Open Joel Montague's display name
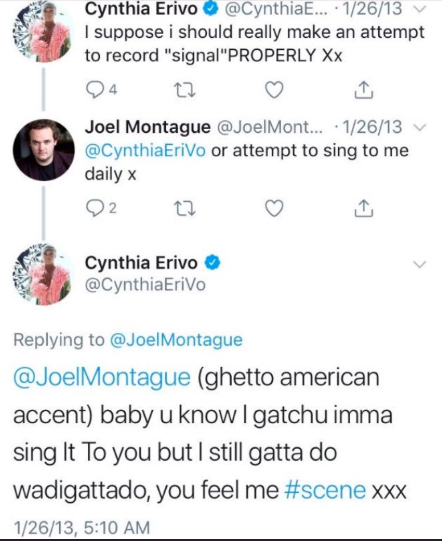Image resolution: width=442 pixels, height=541 pixels. pos(148,127)
